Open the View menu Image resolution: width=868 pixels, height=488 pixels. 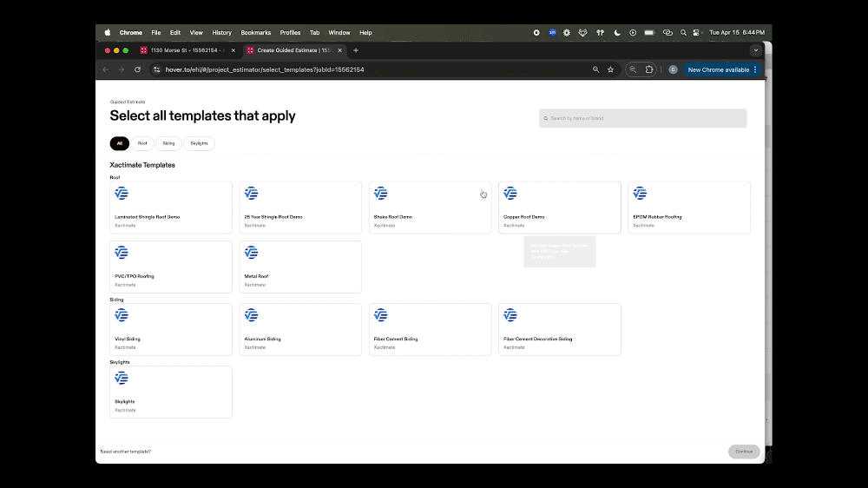click(x=196, y=33)
